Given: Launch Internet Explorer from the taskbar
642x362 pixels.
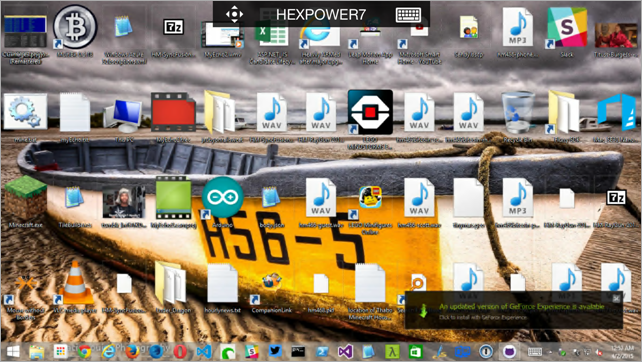Looking at the screenshot, I should click(x=108, y=352).
